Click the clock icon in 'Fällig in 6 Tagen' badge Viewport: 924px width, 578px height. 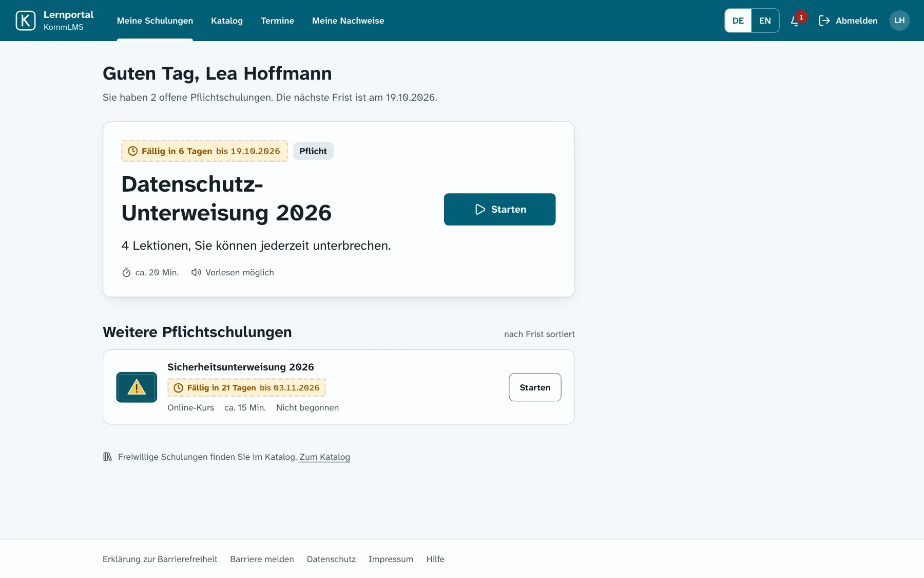click(x=132, y=151)
